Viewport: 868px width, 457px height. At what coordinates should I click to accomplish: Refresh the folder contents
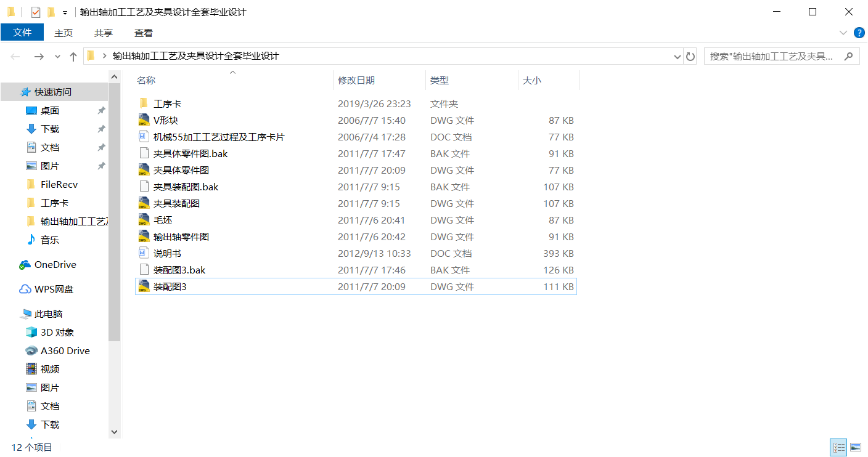point(690,56)
